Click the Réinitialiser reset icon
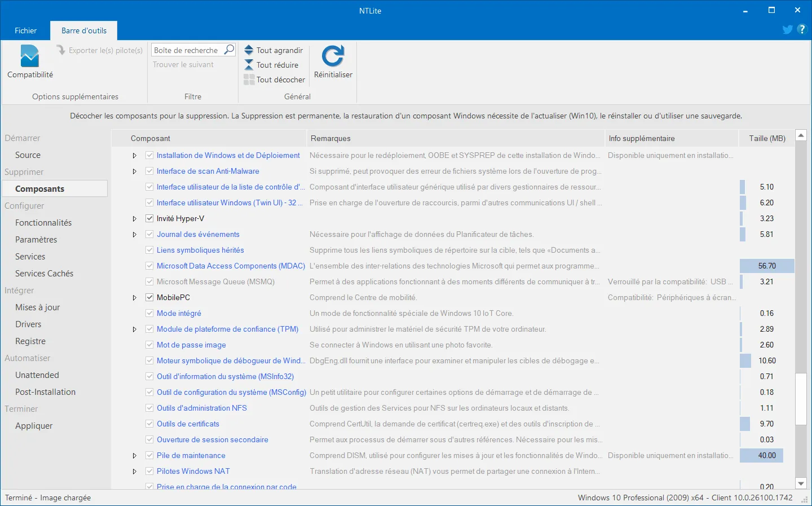 click(x=333, y=56)
